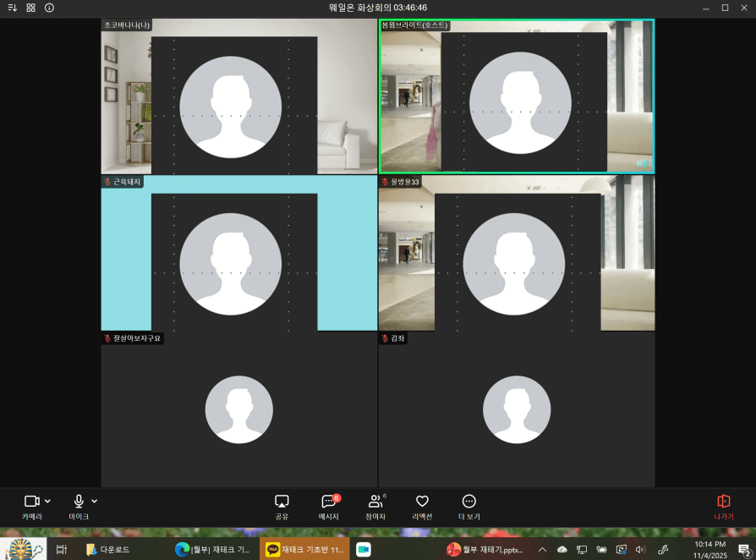756x560 pixels.
Task: Click the 초코바나나(나) name label
Action: (x=127, y=25)
